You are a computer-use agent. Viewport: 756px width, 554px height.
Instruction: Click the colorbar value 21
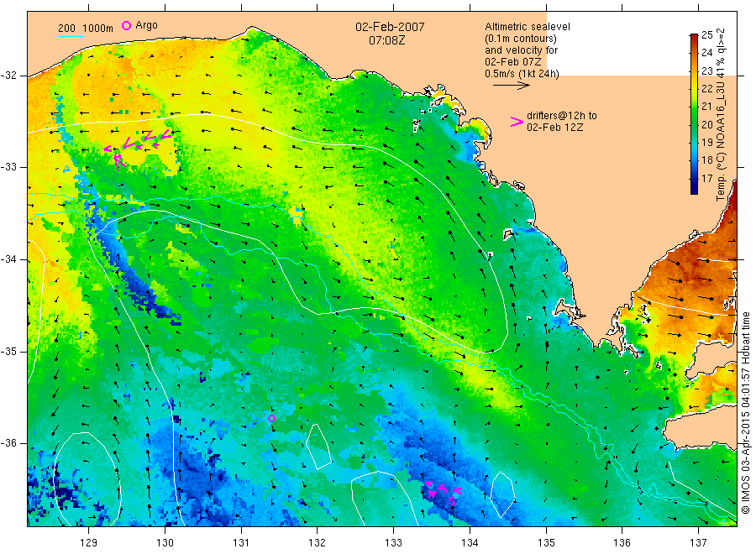[706, 107]
